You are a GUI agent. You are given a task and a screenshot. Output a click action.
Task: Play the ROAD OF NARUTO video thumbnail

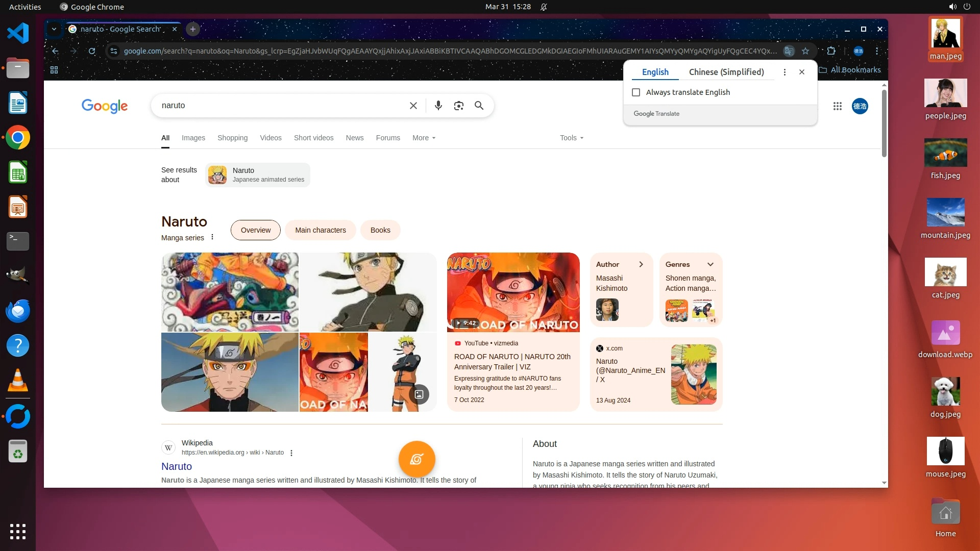click(x=513, y=292)
